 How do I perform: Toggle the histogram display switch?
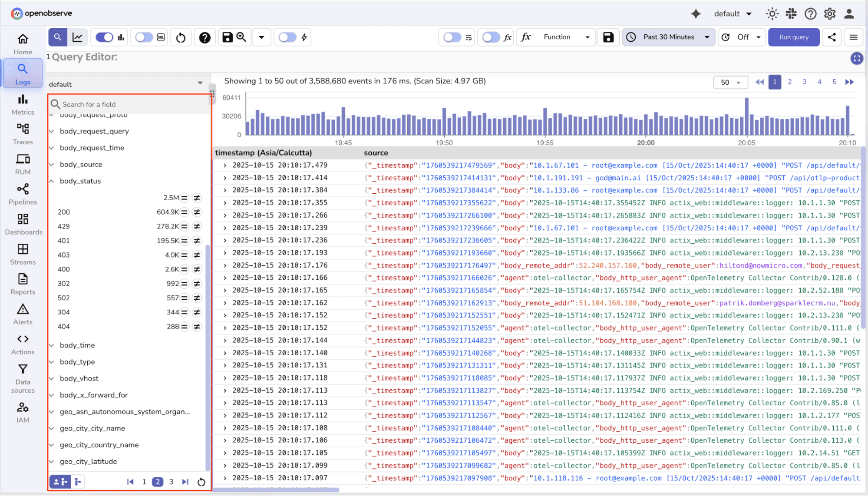(x=103, y=37)
